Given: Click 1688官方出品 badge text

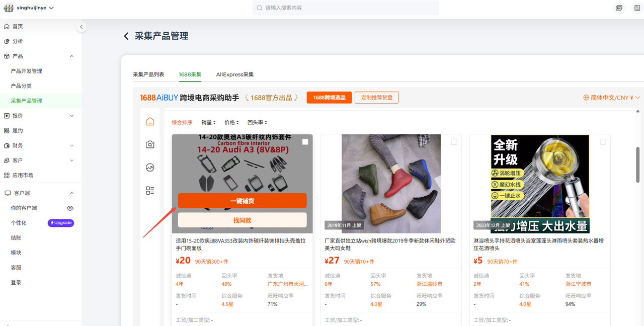Looking at the screenshot, I should [271, 98].
